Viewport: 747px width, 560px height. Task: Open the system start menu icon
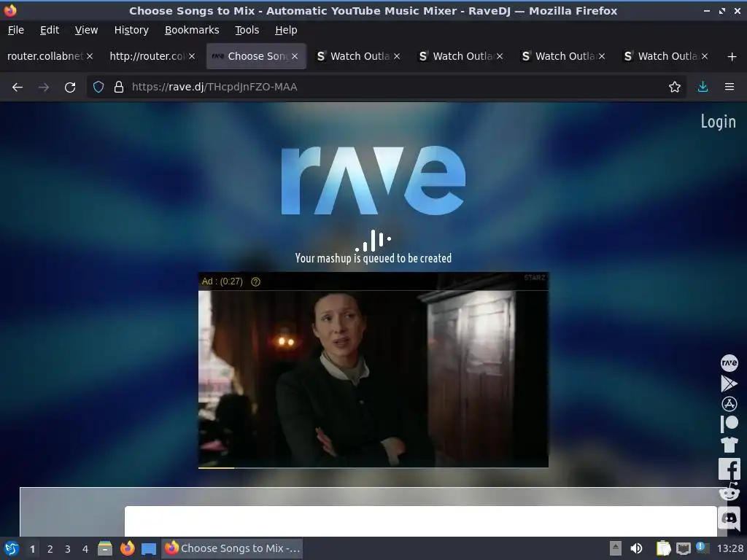(x=11, y=548)
